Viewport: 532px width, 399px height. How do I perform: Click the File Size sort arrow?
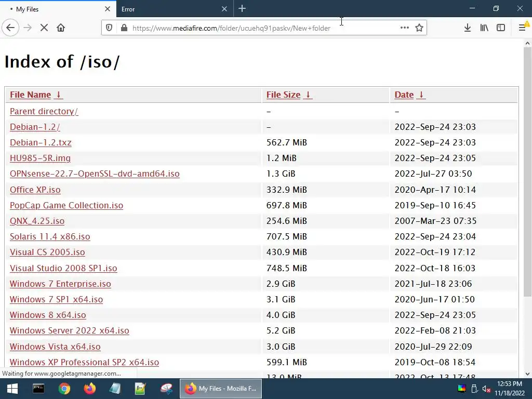(308, 95)
